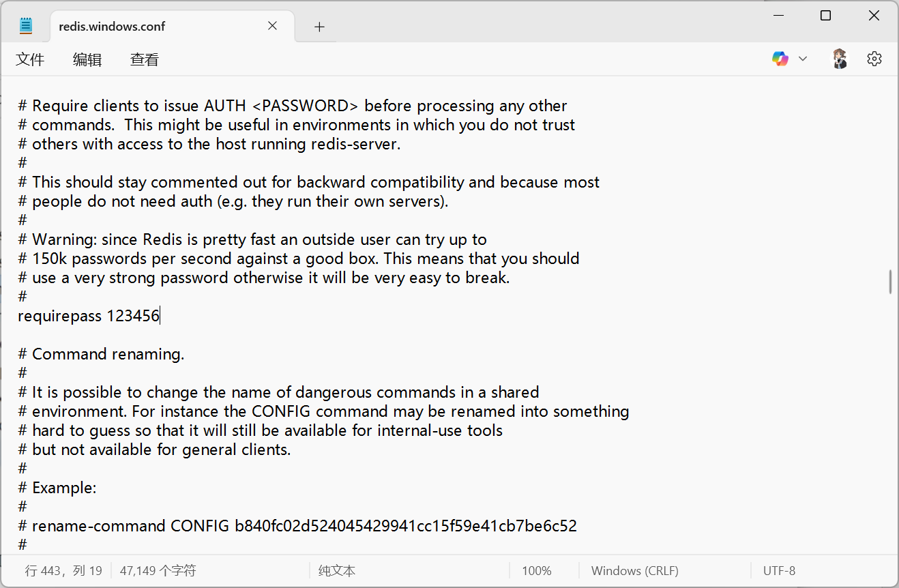
Task: Close the redis.windows.conf tab
Action: coord(272,26)
